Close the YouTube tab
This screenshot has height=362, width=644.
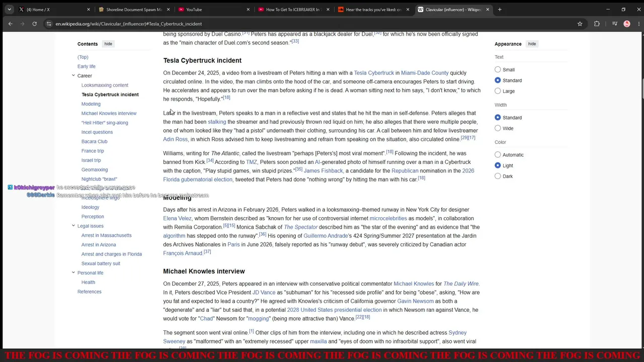pos(248,10)
